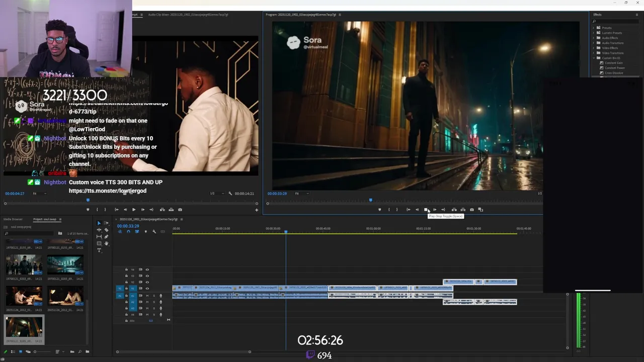Image resolution: width=644 pixels, height=362 pixels.
Task: Select the Selection tool in the timeline toolbar
Action: pos(99,223)
